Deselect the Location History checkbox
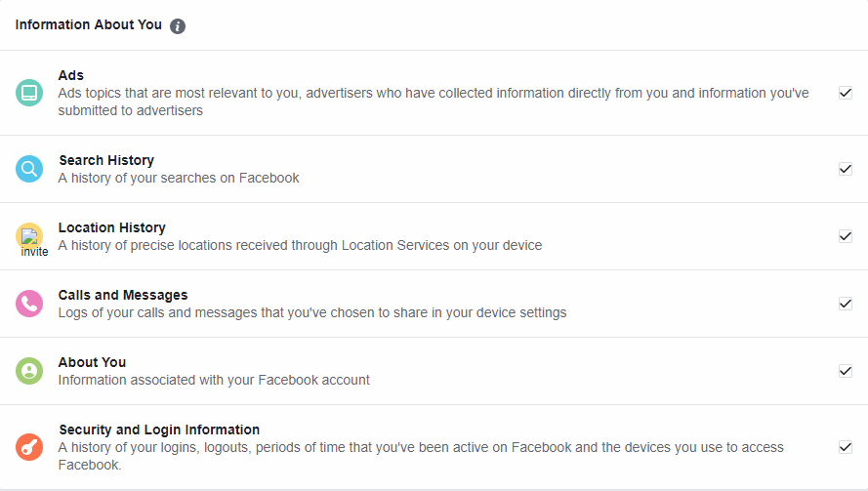This screenshot has width=868, height=491. tap(846, 236)
